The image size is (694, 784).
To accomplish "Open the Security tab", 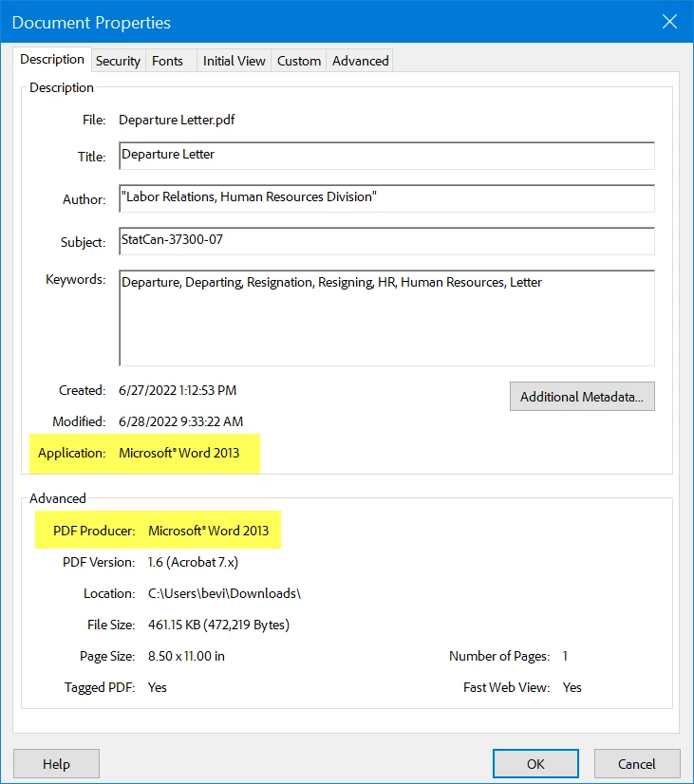I will tap(118, 61).
